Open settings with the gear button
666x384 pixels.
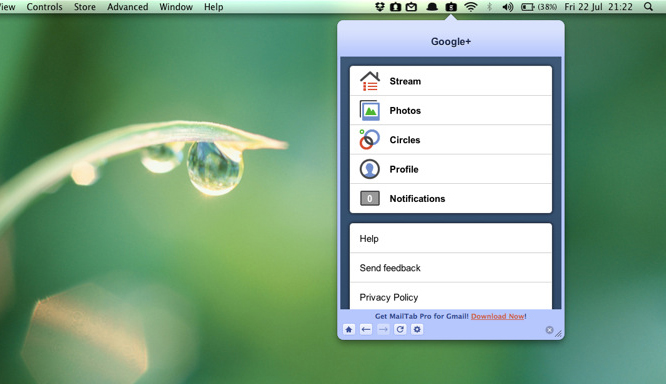tap(417, 329)
